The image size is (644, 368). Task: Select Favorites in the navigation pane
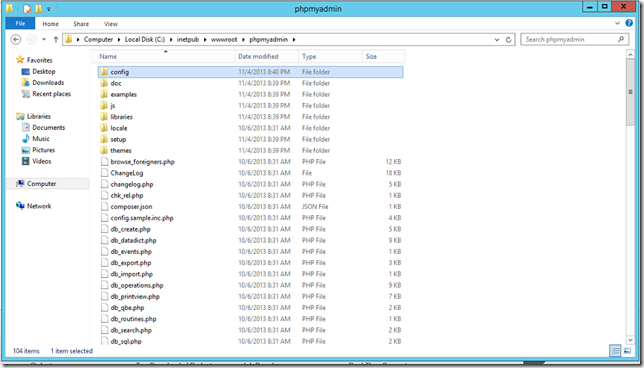pos(39,60)
